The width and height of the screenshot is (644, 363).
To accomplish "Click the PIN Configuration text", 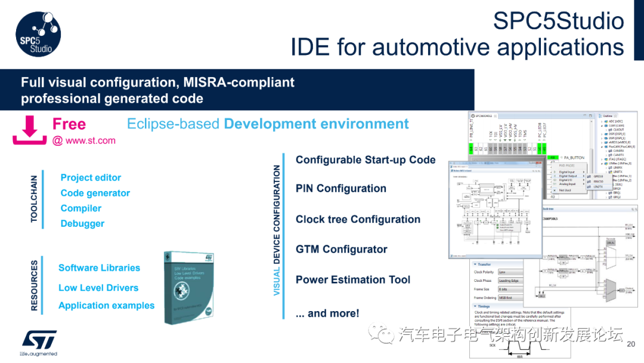I will [341, 188].
